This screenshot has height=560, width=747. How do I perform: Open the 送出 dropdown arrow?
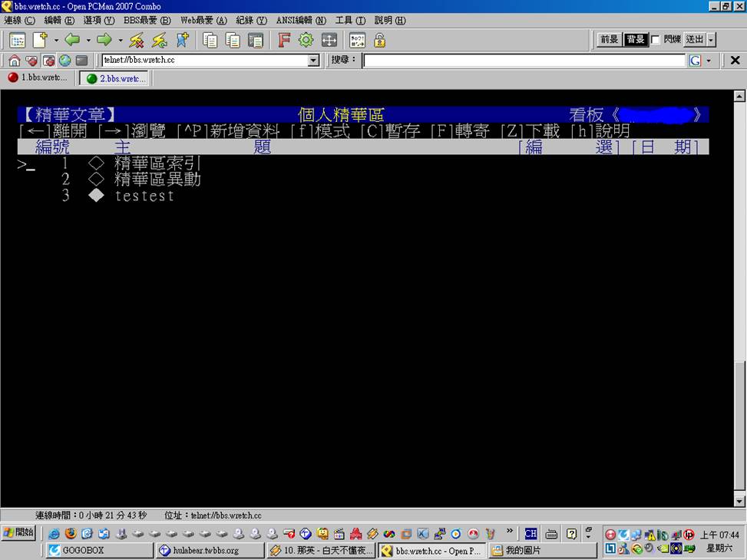[x=711, y=40]
